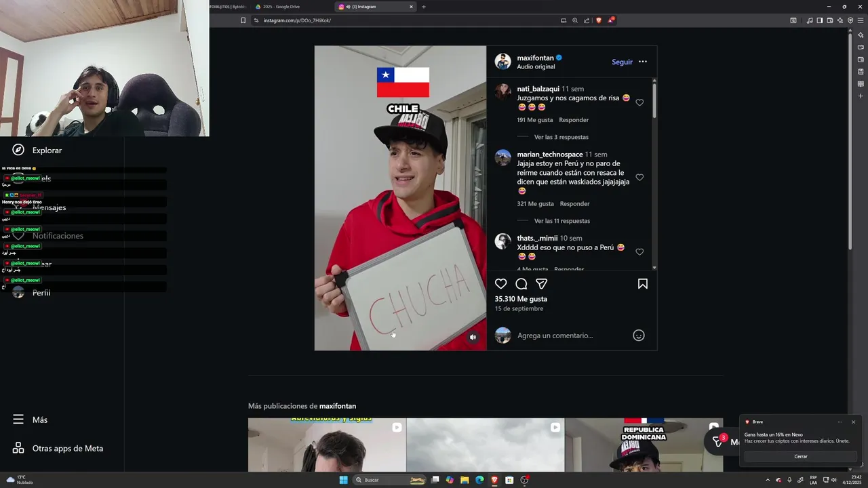Screen dimensions: 868x488
Task: Open Brave notification three-dot options
Action: point(840,422)
